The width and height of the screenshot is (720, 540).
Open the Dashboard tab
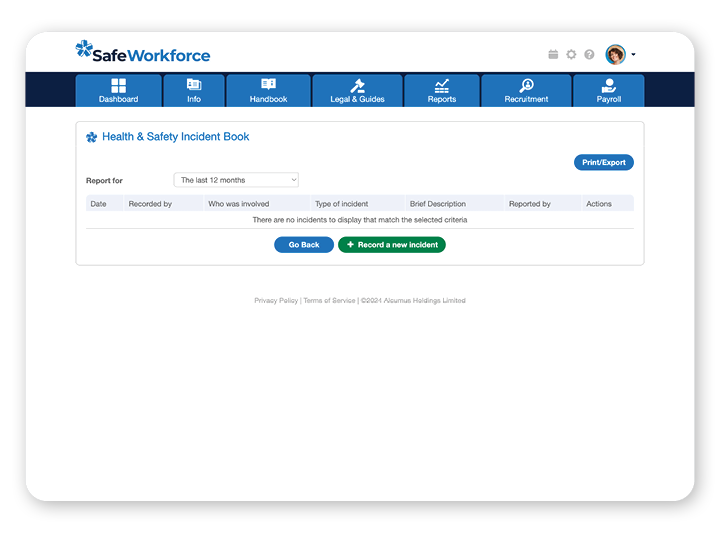pos(118,91)
